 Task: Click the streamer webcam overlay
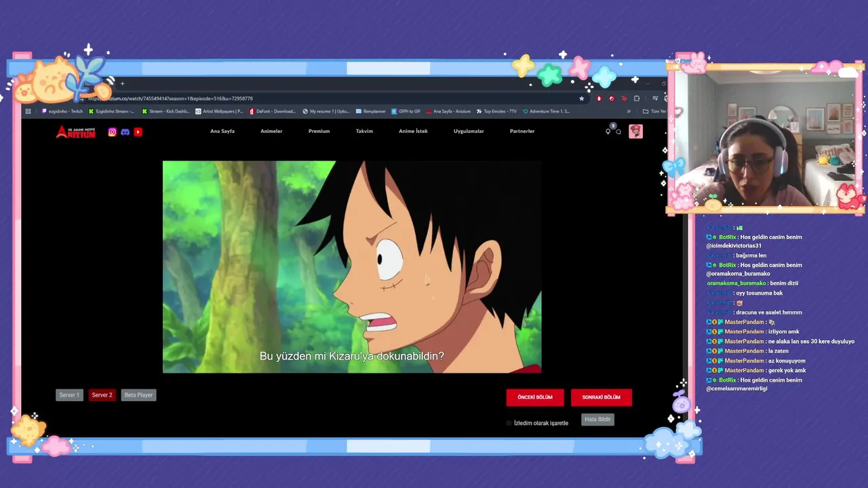click(x=765, y=140)
